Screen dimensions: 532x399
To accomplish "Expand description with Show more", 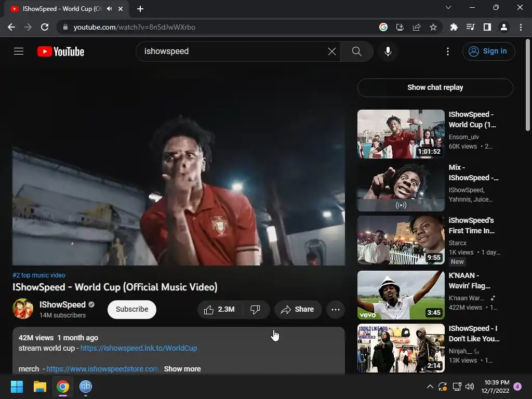I will point(182,369).
